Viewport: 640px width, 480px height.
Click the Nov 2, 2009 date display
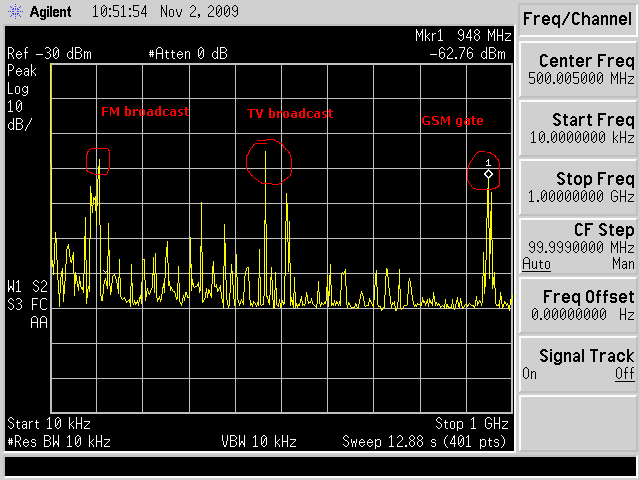click(x=199, y=12)
